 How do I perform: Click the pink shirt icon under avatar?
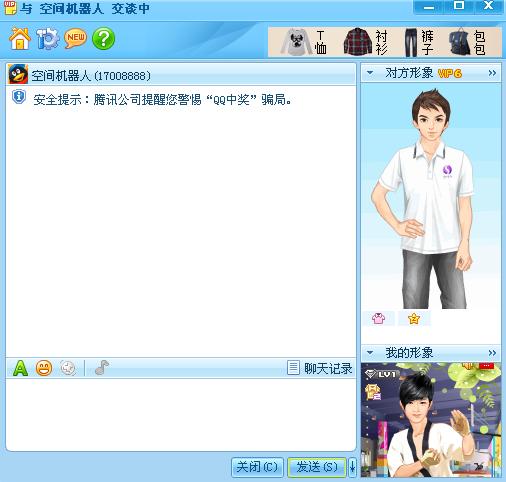click(378, 319)
